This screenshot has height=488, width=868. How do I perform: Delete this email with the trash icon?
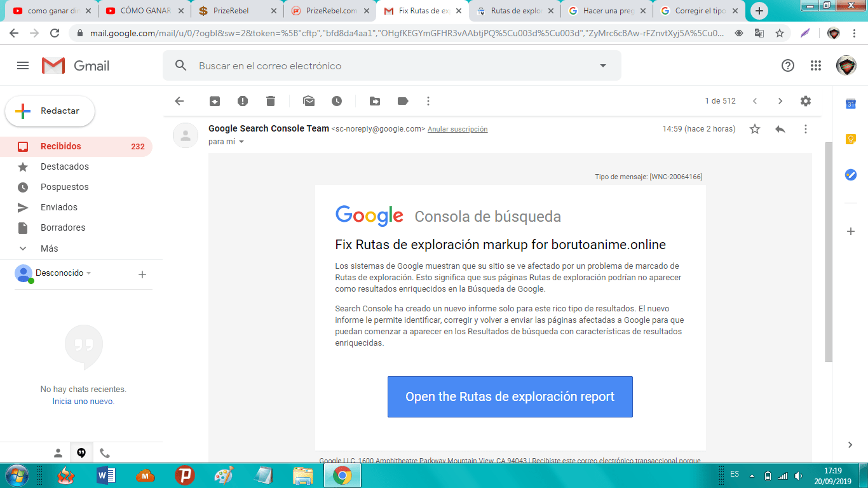[x=271, y=101]
